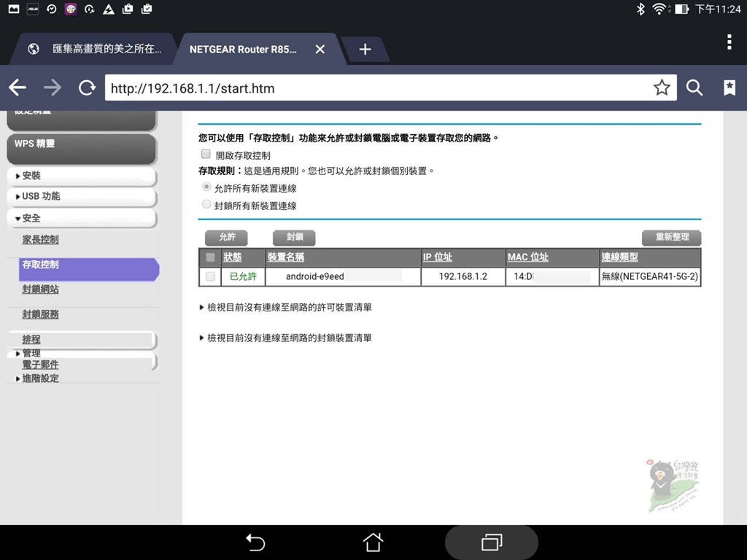Viewport: 747px width, 560px height.
Task: Open search with the magnifier icon
Action: (x=694, y=87)
